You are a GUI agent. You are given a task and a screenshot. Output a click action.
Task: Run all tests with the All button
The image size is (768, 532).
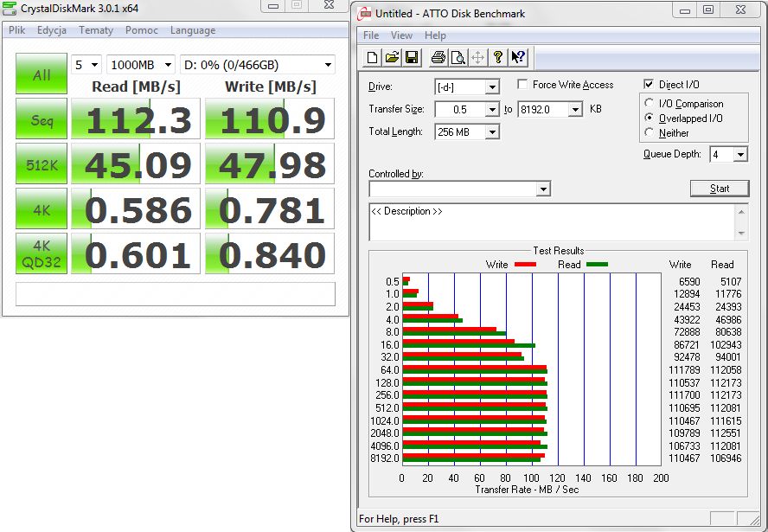(42, 74)
